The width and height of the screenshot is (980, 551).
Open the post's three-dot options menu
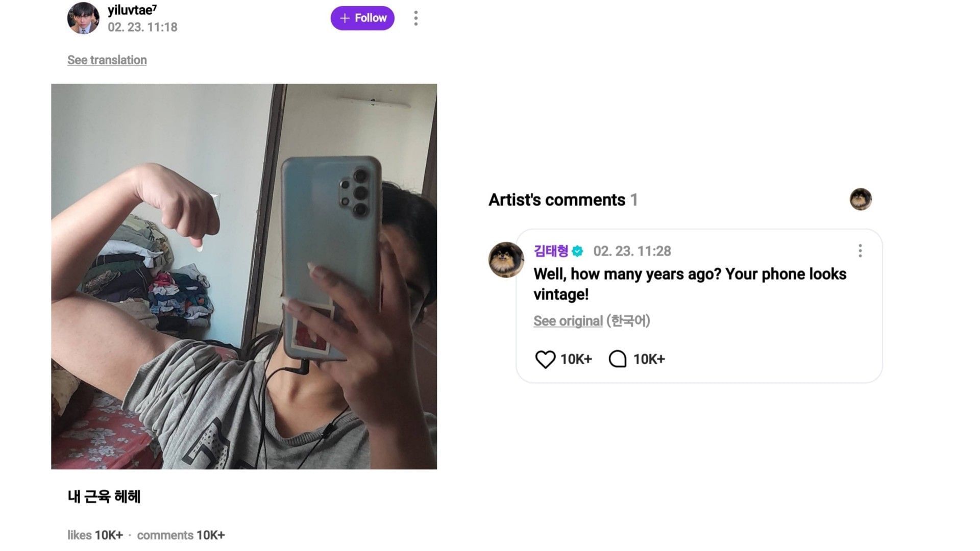416,18
